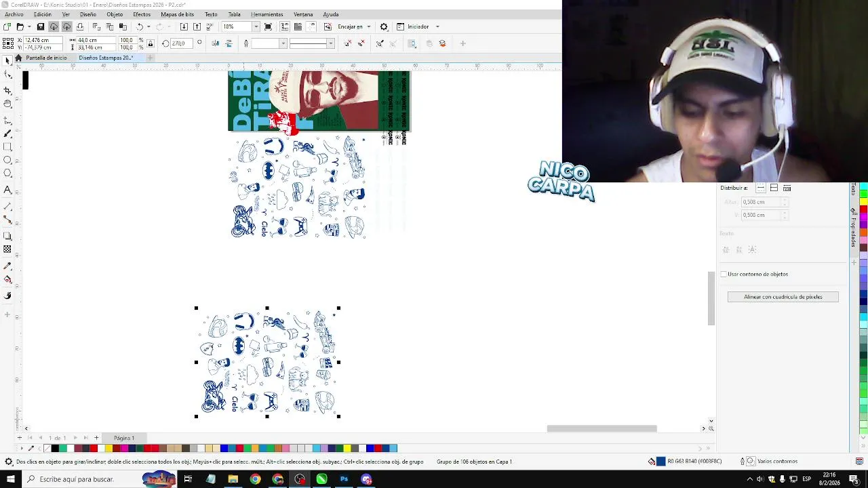Expand the undo history dropdown arrow
Image resolution: width=868 pixels, height=488 pixels.
pyautogui.click(x=149, y=26)
